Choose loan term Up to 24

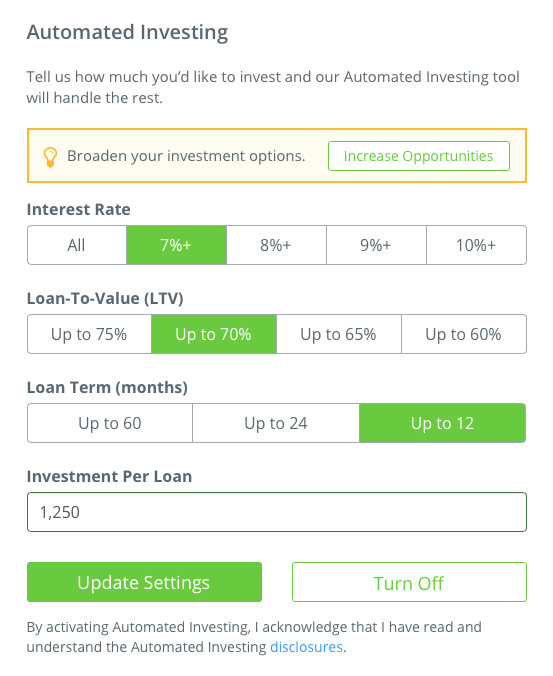tap(276, 423)
